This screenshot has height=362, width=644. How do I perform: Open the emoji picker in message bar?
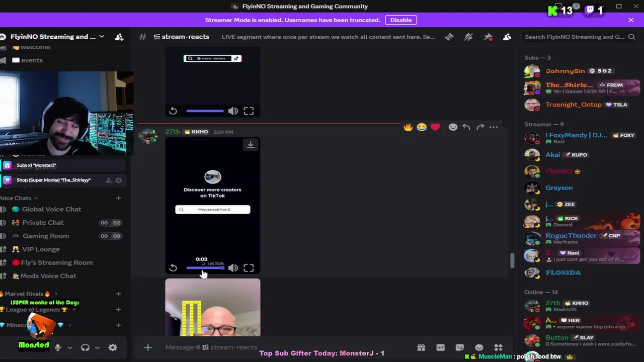point(479,347)
